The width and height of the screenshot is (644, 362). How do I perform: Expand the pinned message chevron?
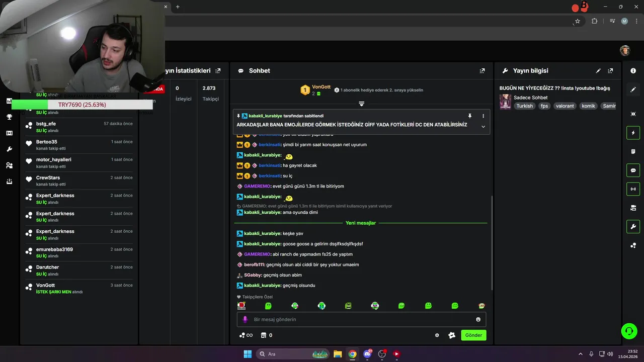483,126
